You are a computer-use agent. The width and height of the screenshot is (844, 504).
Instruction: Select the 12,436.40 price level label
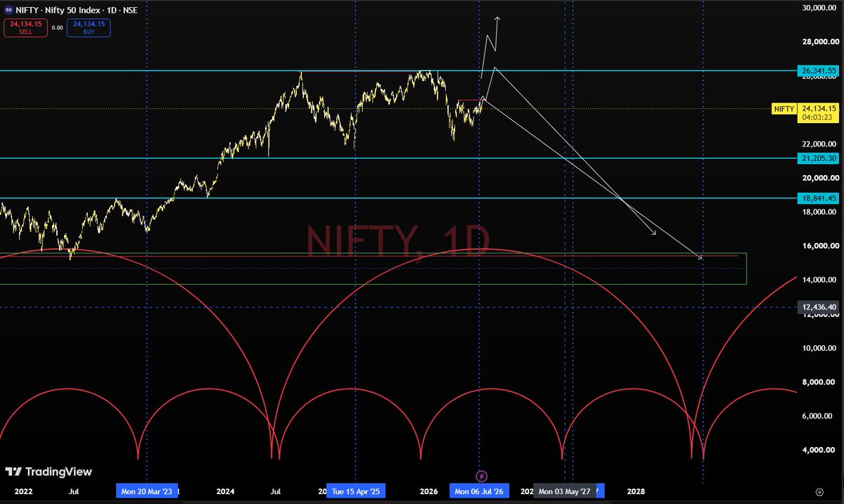pos(819,307)
